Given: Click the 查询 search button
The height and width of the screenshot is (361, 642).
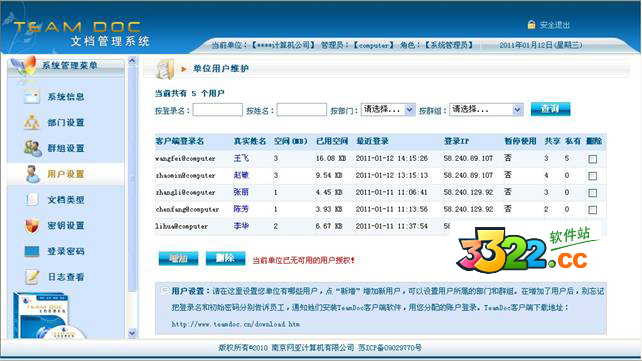Looking at the screenshot, I should tap(550, 109).
